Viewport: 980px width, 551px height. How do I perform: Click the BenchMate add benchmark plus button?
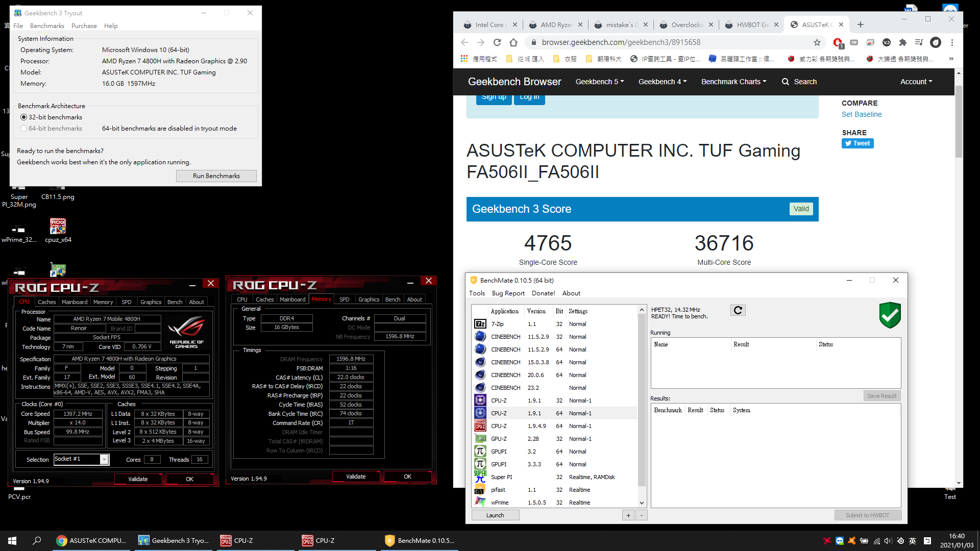click(628, 515)
